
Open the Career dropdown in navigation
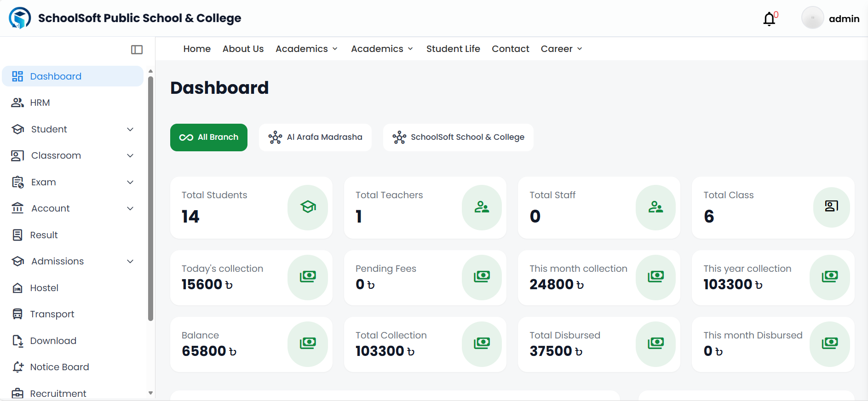[561, 49]
